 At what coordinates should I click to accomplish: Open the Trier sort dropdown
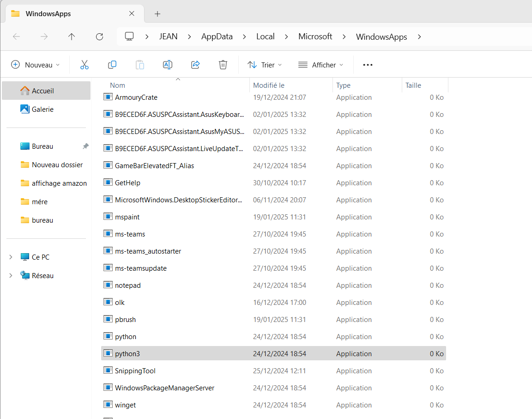[265, 65]
